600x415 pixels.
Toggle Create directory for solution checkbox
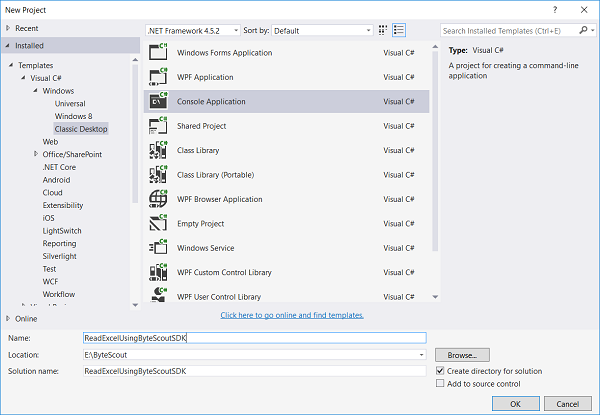click(440, 371)
